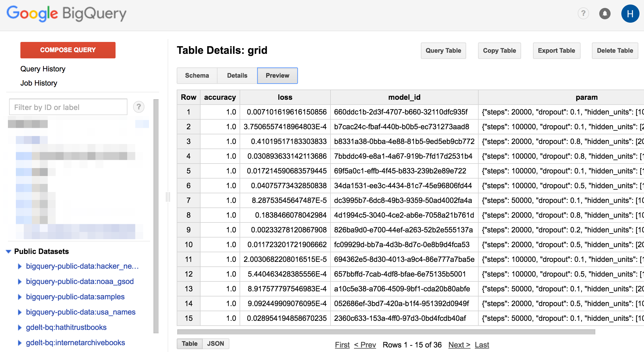The width and height of the screenshot is (644, 352).
Task: Select model_id 657bbffd-7cab-4df8-bfae-6e75135b5001
Action: (x=404, y=274)
